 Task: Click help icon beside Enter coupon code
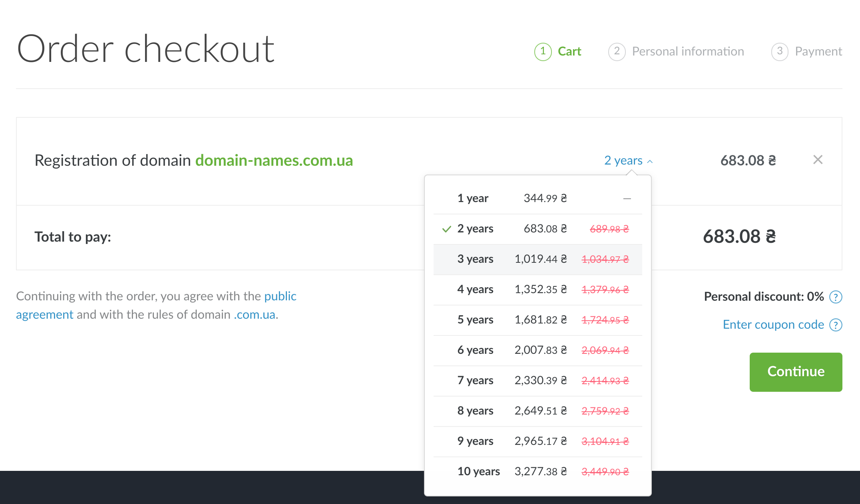836,325
